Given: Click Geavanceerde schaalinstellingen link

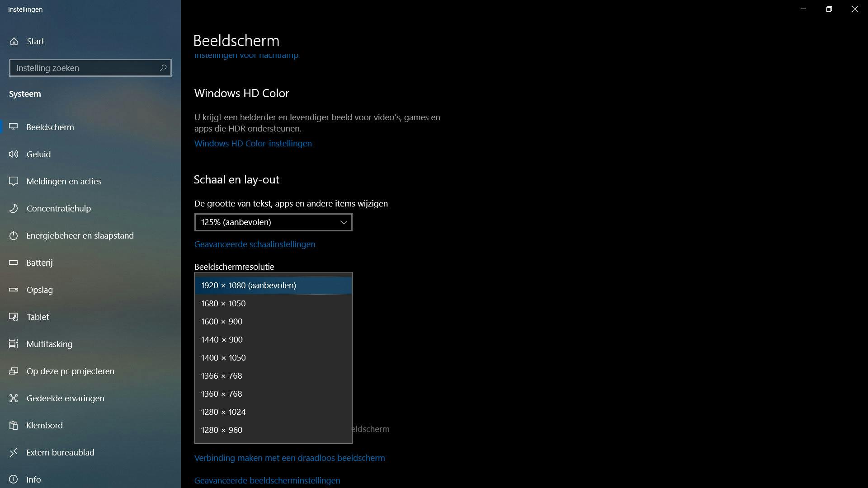Looking at the screenshot, I should point(255,244).
